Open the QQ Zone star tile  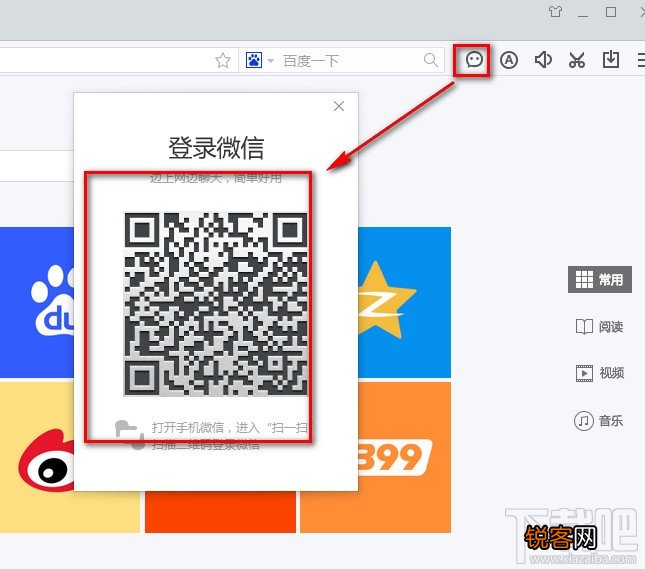coord(404,302)
